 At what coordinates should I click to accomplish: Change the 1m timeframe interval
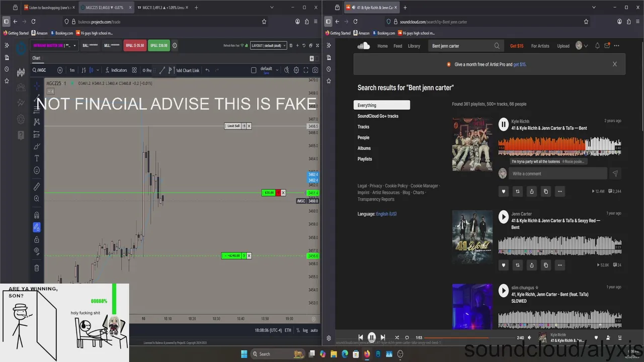72,70
